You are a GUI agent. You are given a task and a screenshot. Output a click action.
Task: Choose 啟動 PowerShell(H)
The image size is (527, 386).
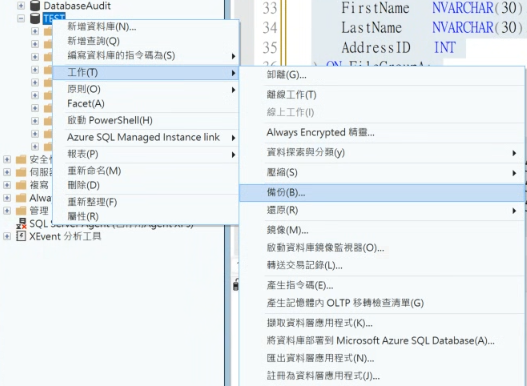pos(146,120)
